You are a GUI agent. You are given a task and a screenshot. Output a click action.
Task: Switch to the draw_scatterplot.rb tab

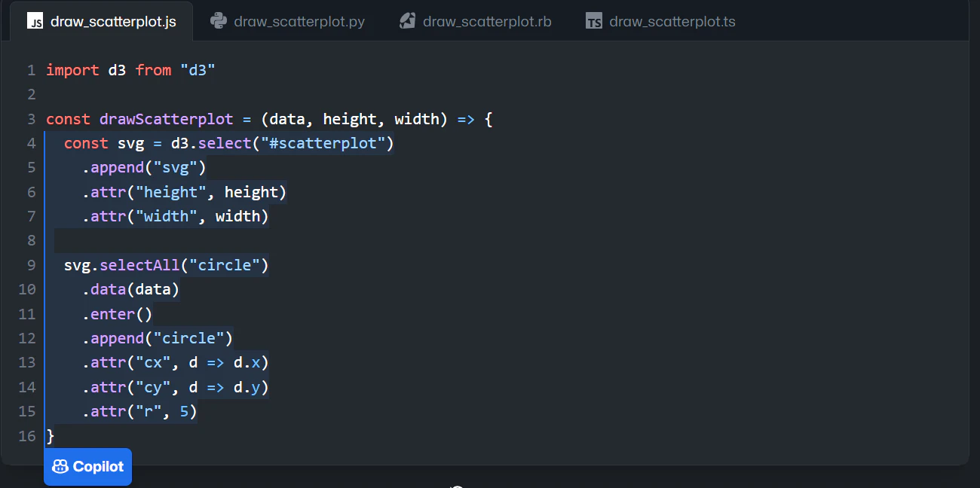tap(486, 21)
